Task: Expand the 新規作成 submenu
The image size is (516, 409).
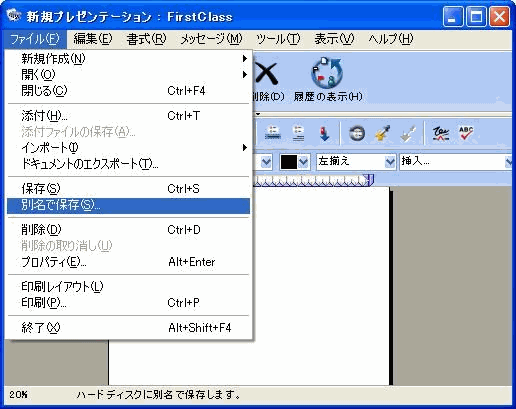Action: (x=245, y=59)
